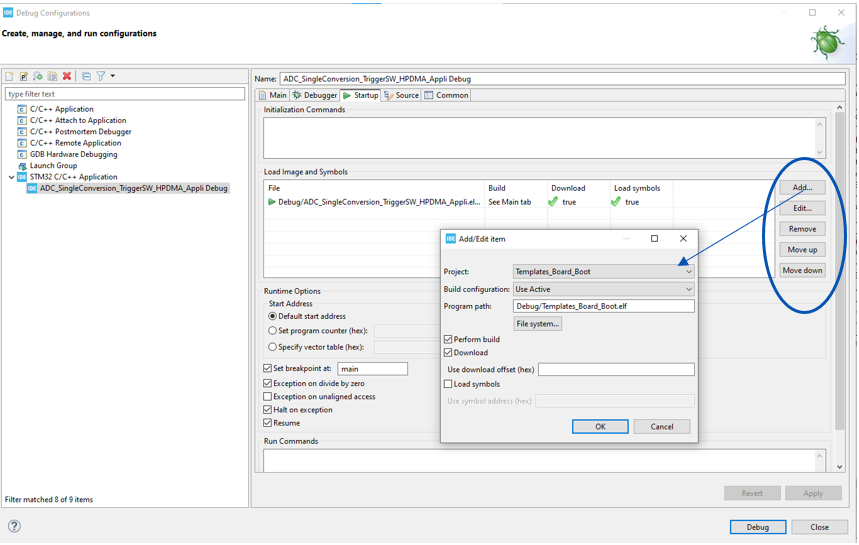Viewport: 859px width, 545px height.
Task: Delete selected configuration with red X icon
Action: pyautogui.click(x=67, y=76)
